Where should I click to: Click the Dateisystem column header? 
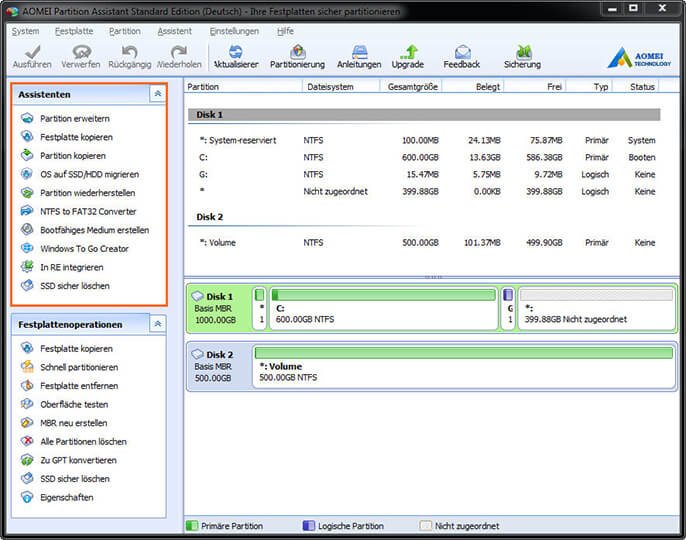(x=330, y=87)
